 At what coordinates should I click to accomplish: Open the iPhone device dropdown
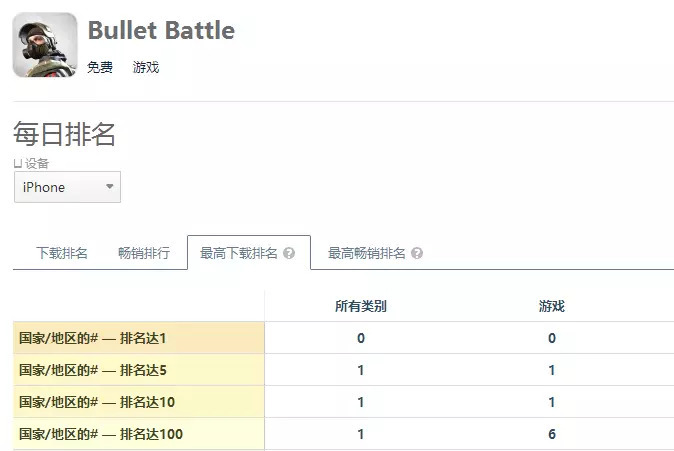point(67,187)
